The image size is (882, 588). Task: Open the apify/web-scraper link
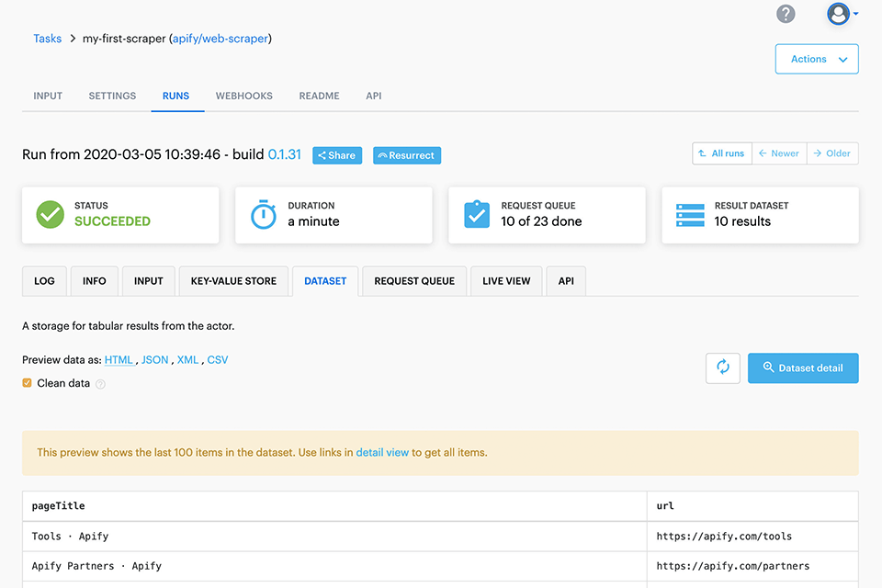(x=220, y=39)
